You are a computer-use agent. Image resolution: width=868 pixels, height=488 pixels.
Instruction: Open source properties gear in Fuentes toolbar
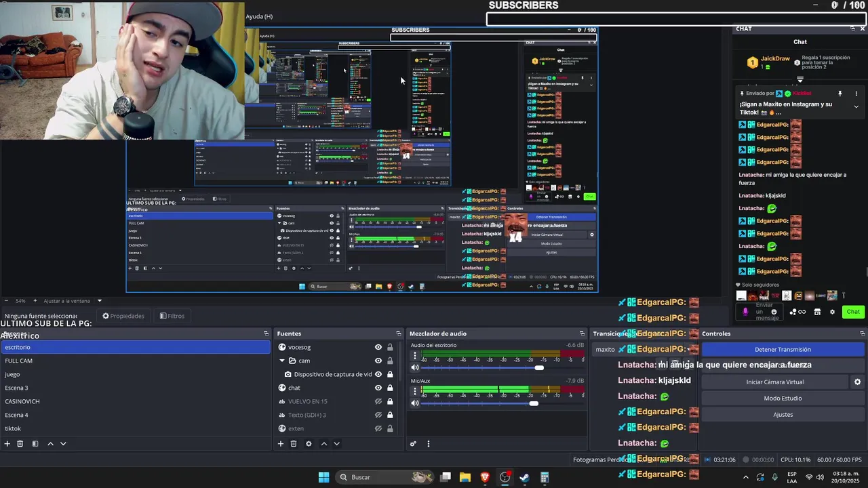point(309,444)
